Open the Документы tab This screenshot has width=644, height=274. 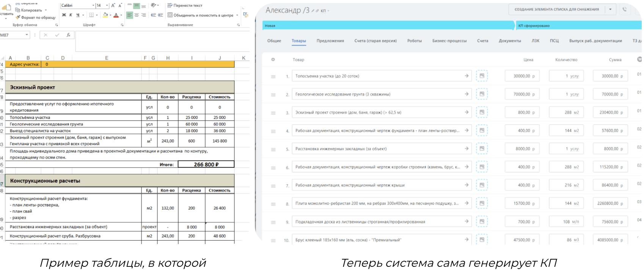(x=510, y=41)
